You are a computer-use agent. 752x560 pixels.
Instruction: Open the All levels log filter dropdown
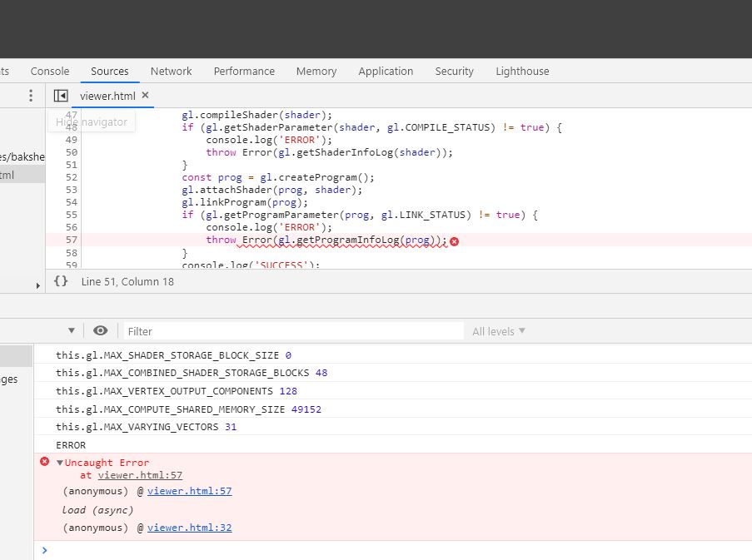pyautogui.click(x=498, y=331)
